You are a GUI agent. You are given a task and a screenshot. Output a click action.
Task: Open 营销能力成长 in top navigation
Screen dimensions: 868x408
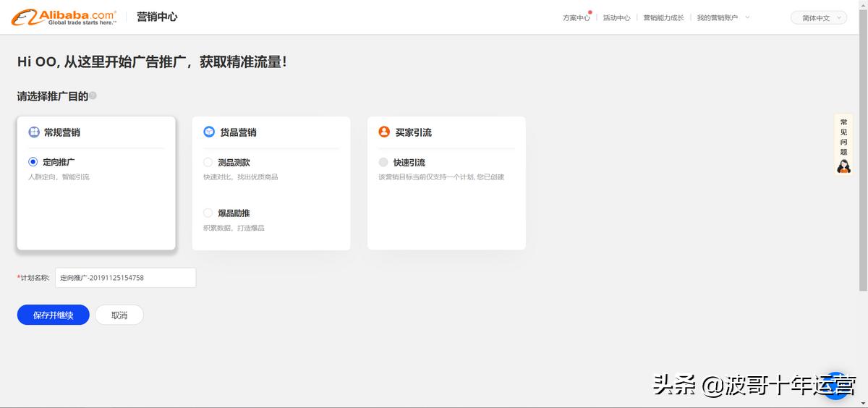click(x=663, y=18)
